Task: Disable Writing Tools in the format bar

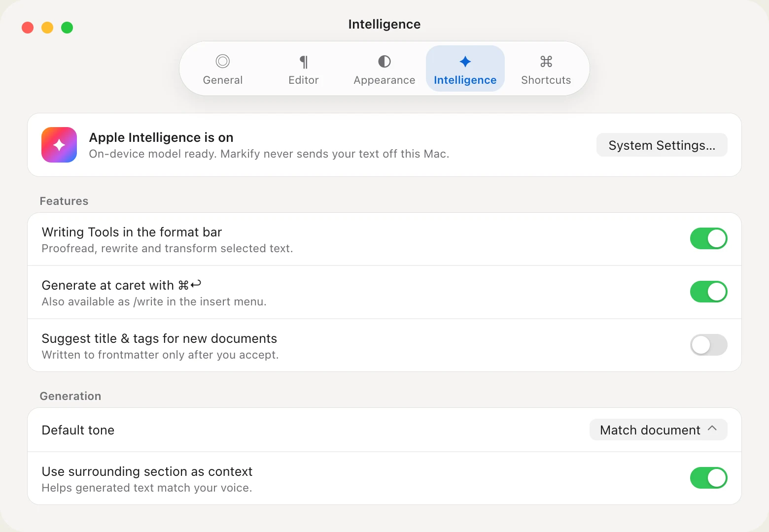Action: [x=708, y=238]
